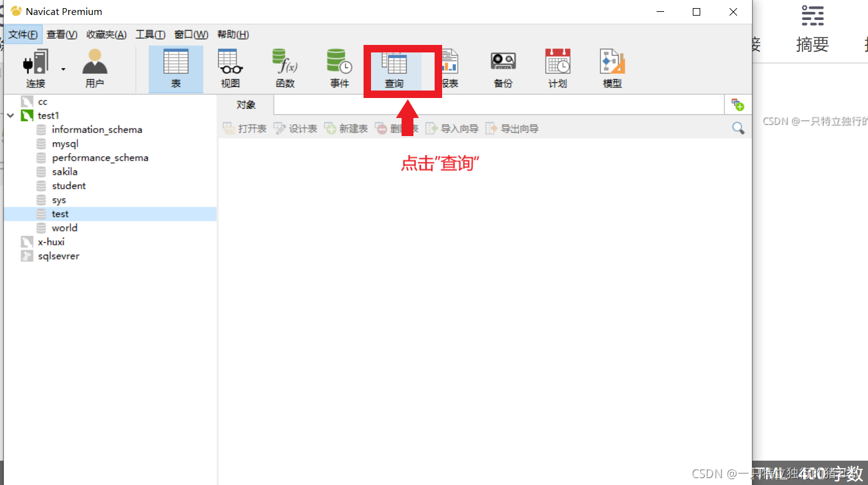Click the x-huxi connection icon
Image resolution: width=868 pixels, height=485 pixels.
(x=27, y=242)
